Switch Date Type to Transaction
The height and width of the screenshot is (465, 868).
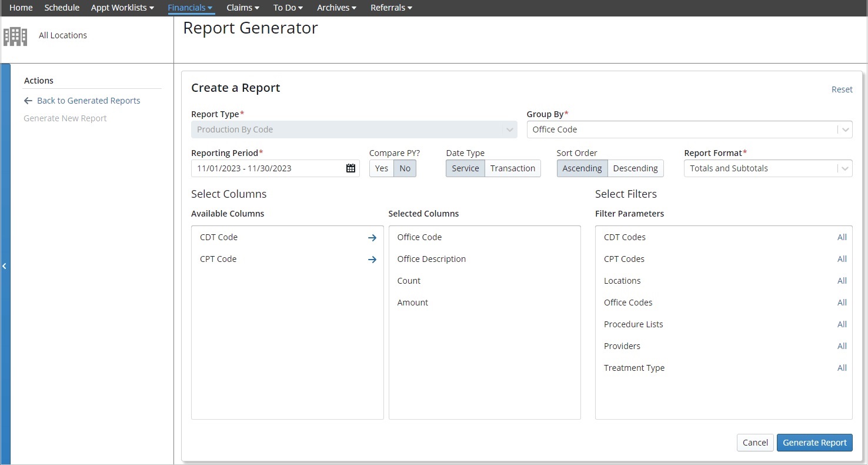coord(512,168)
